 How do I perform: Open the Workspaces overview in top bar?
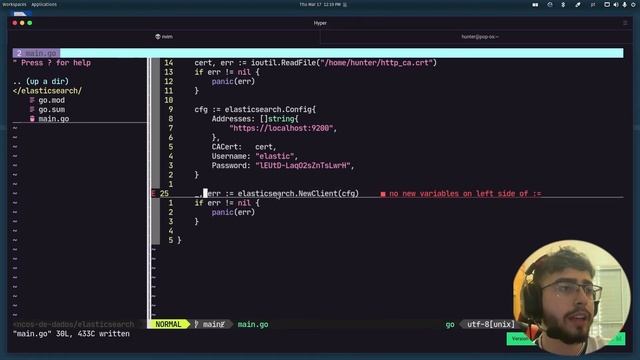[14, 4]
